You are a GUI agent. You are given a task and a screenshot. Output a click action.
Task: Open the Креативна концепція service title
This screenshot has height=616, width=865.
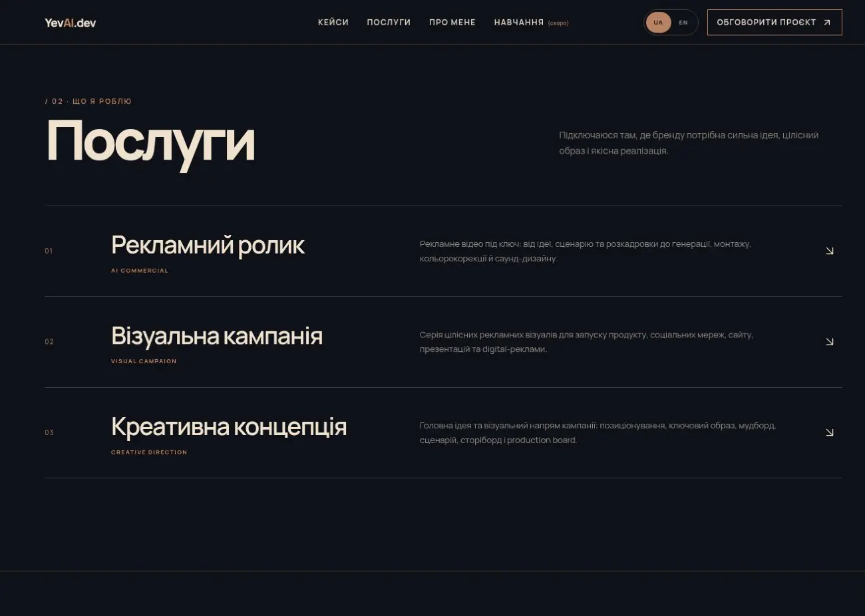click(229, 427)
